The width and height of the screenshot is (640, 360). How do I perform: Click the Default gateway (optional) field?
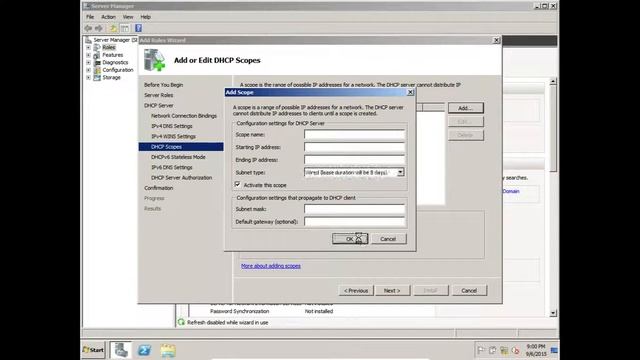(x=354, y=222)
